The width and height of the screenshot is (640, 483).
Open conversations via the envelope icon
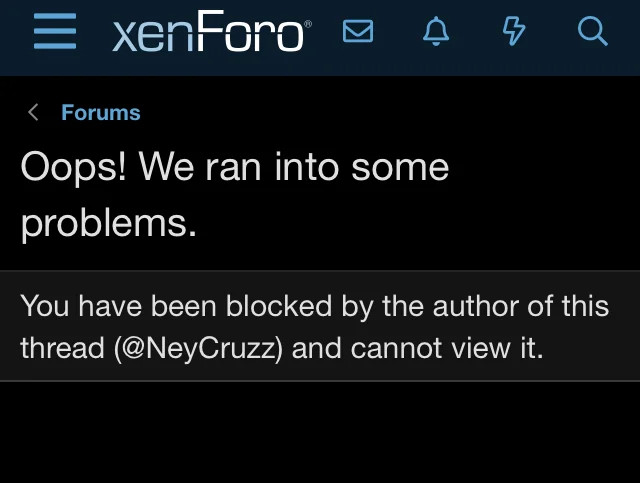coord(357,33)
